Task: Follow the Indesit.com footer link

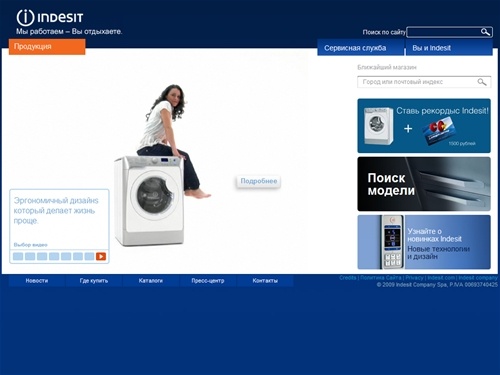Action: [441, 278]
